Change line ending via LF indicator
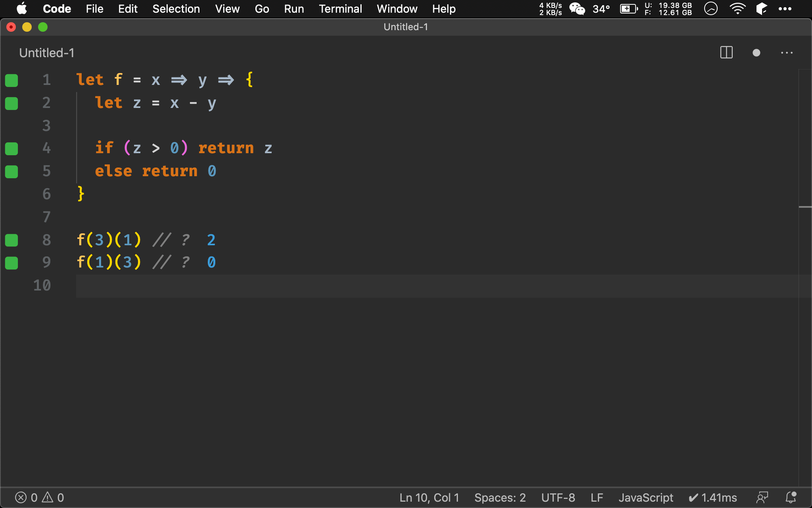This screenshot has width=812, height=508. click(x=597, y=497)
